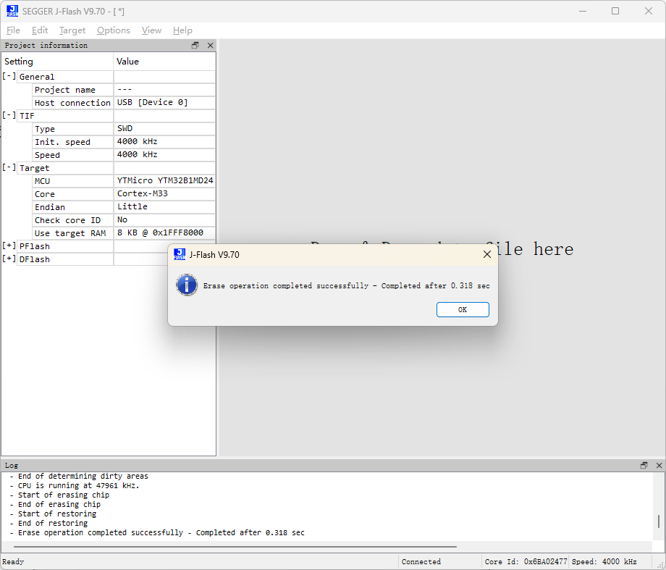Undock the Log panel
Image resolution: width=666 pixels, height=570 pixels.
click(x=644, y=466)
